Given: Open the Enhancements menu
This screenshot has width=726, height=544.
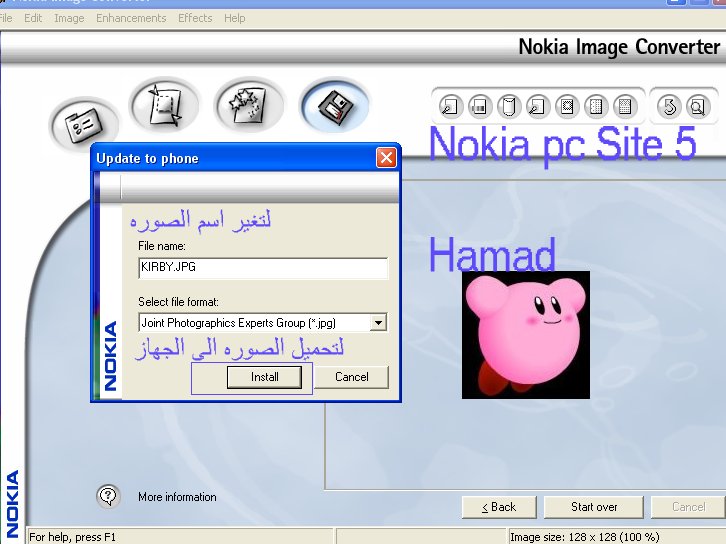Looking at the screenshot, I should tap(131, 18).
